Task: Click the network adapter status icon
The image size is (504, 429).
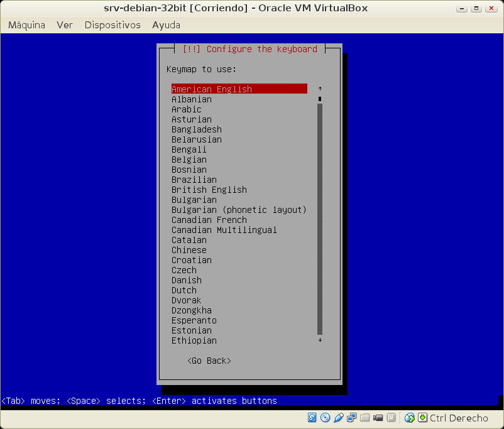Action: click(x=351, y=418)
